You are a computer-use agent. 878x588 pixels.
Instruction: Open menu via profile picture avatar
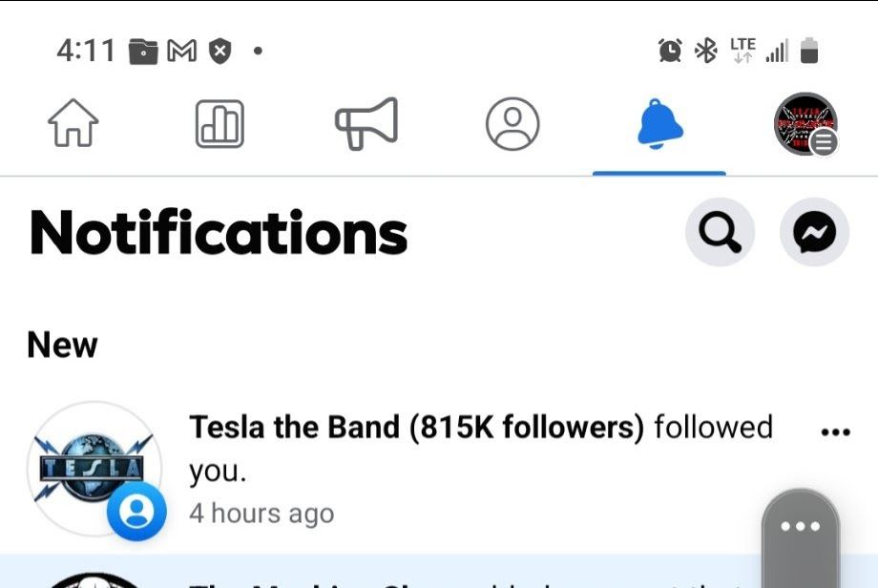click(805, 125)
